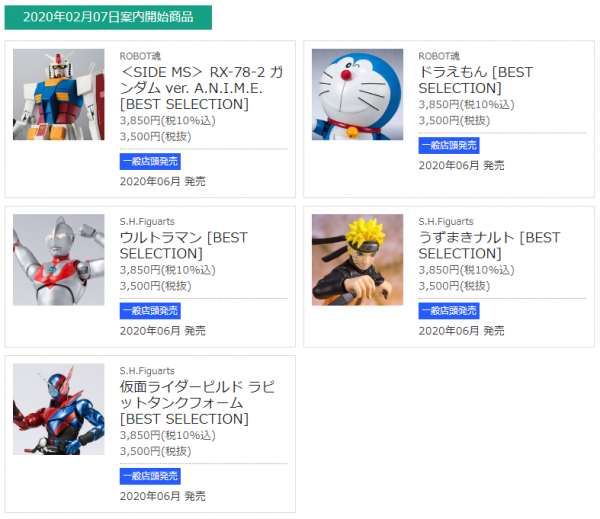600x519 pixels.
Task: Click 一般店頭発売 badge under the Ultraman item
Action: (150, 311)
